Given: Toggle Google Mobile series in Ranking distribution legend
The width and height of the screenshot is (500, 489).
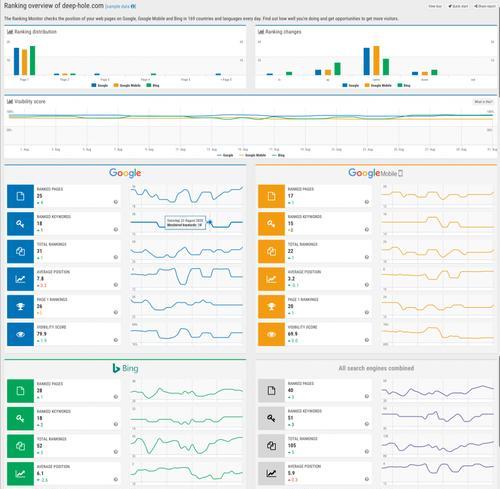Looking at the screenshot, I should [x=127, y=85].
